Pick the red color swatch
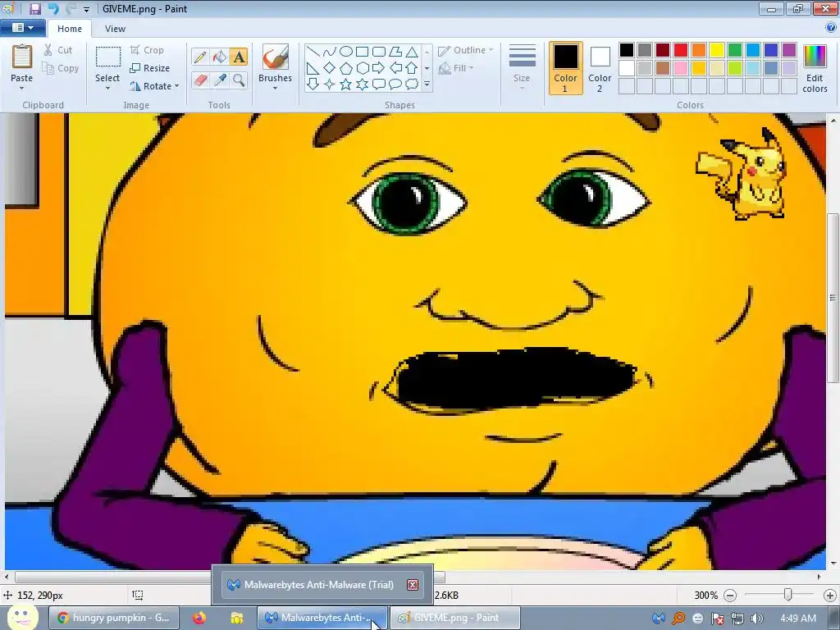The width and height of the screenshot is (840, 630). coord(680,50)
